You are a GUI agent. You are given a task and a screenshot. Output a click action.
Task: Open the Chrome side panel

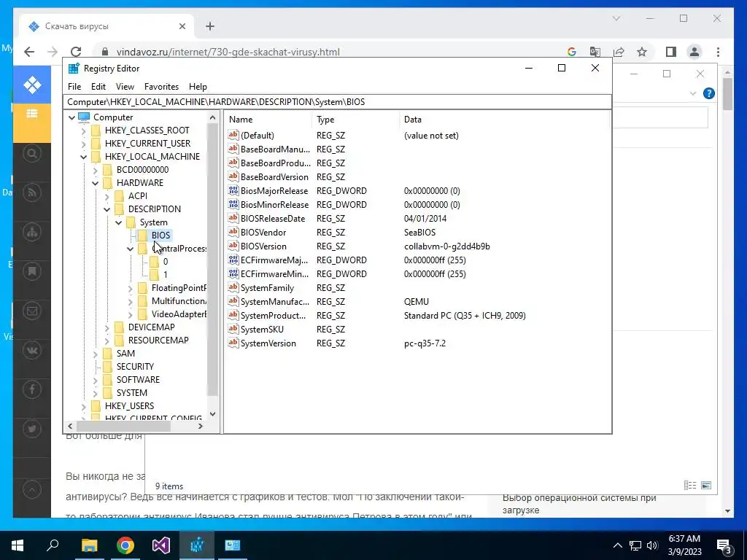click(671, 52)
